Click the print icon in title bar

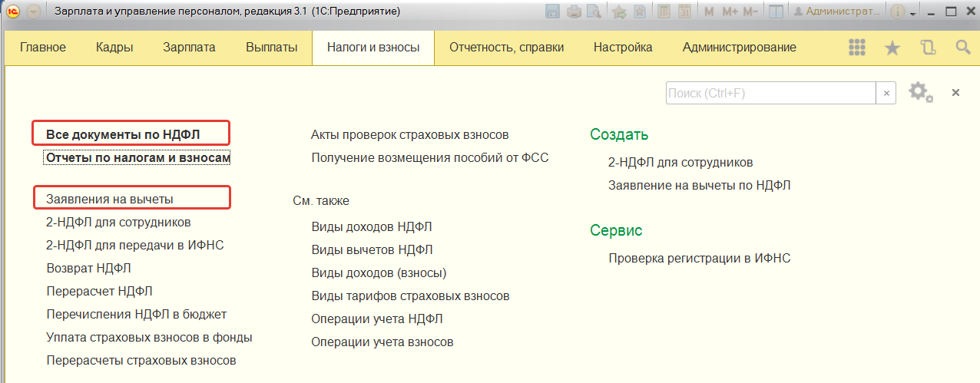click(x=573, y=12)
